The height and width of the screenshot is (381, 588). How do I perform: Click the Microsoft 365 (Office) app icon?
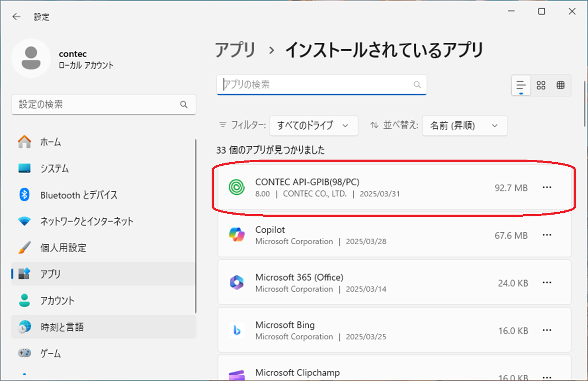pyautogui.click(x=237, y=282)
